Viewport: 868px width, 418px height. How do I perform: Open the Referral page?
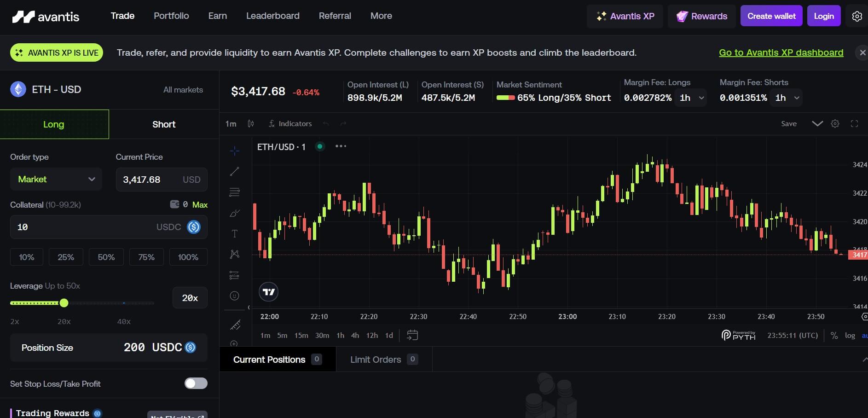point(335,16)
